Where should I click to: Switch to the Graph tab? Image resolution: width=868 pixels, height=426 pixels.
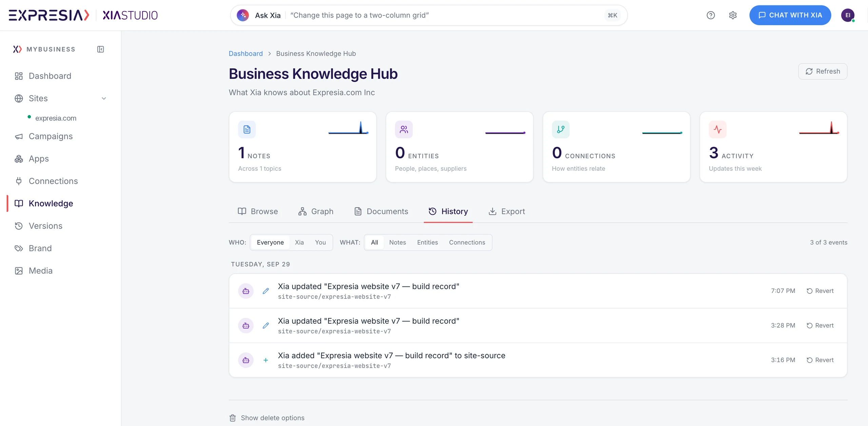point(316,211)
